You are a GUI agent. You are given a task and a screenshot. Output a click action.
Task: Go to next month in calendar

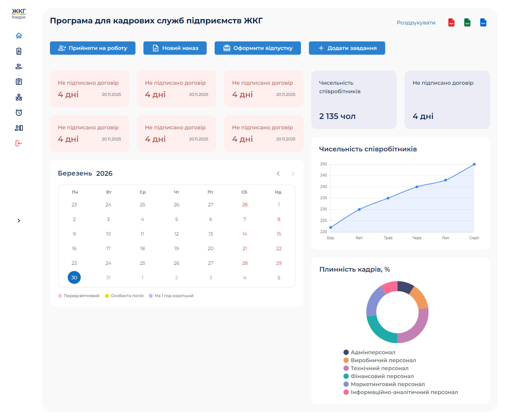coord(293,173)
